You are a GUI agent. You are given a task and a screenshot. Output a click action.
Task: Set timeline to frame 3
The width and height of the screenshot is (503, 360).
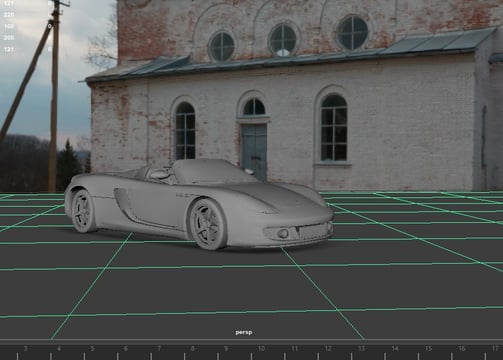26,349
